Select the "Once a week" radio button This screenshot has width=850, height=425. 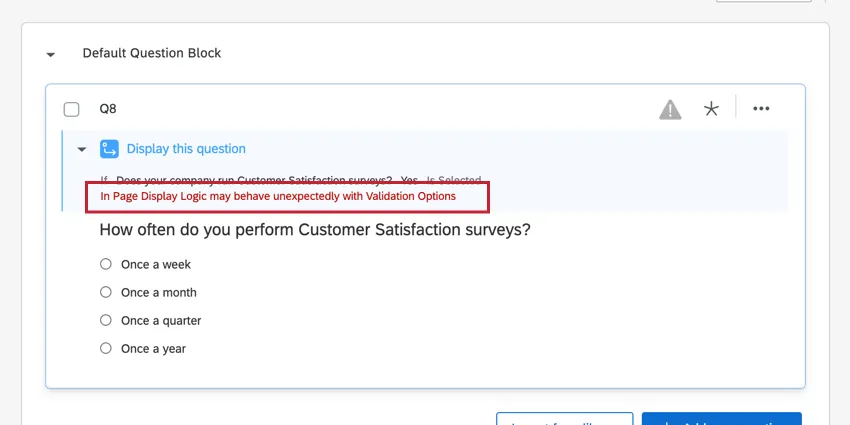point(106,264)
